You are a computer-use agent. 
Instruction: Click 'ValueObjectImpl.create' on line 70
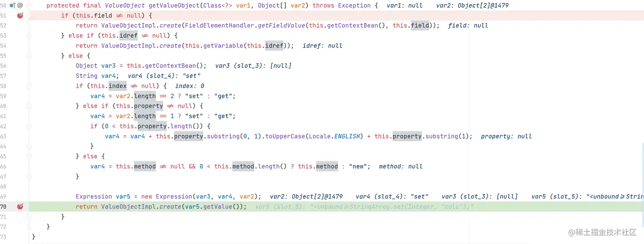141,207
